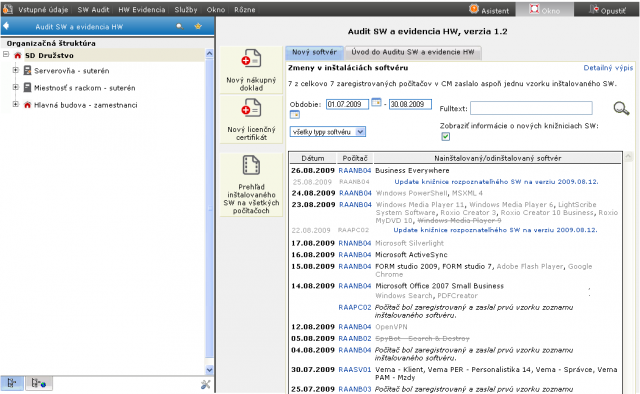Screen dimensions: 640x394
Task: Click the Fulltext search field
Action: [x=531, y=108]
